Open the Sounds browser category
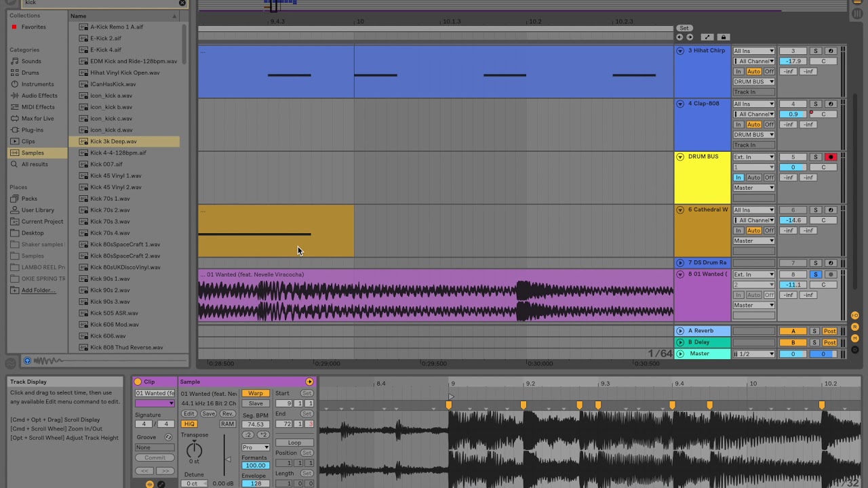 pyautogui.click(x=31, y=61)
